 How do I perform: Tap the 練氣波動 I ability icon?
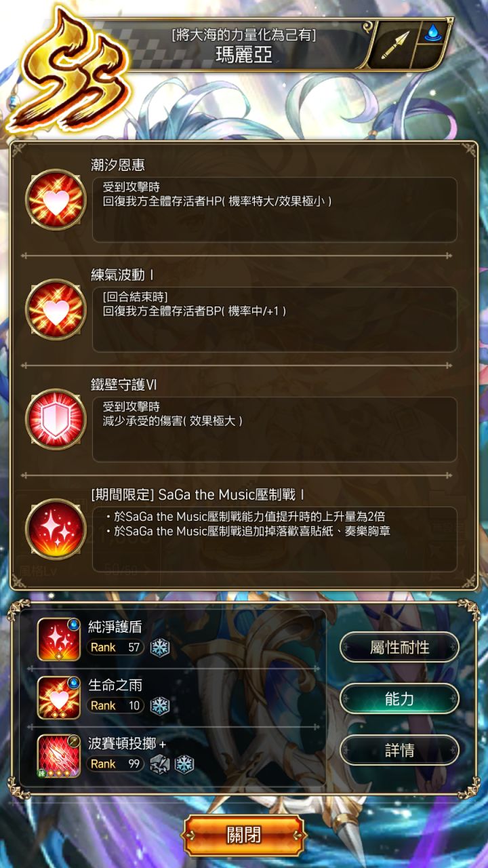click(56, 310)
